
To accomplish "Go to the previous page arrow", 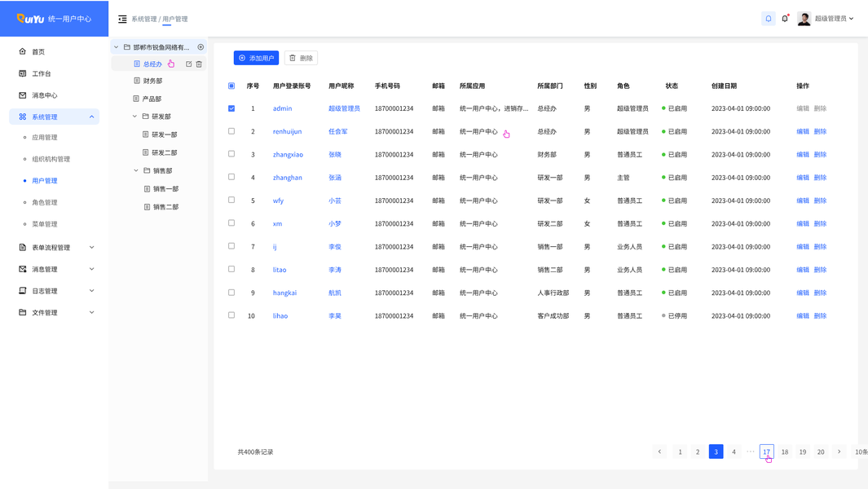I will [x=659, y=452].
